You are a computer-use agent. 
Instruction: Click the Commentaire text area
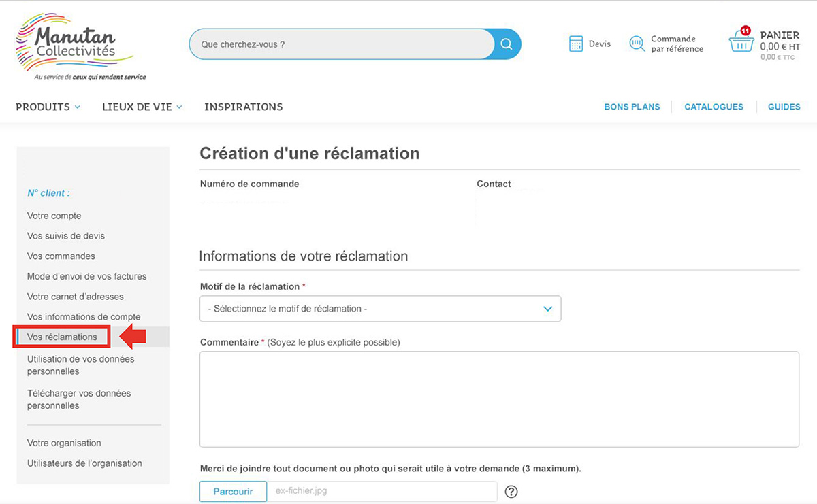click(x=499, y=399)
